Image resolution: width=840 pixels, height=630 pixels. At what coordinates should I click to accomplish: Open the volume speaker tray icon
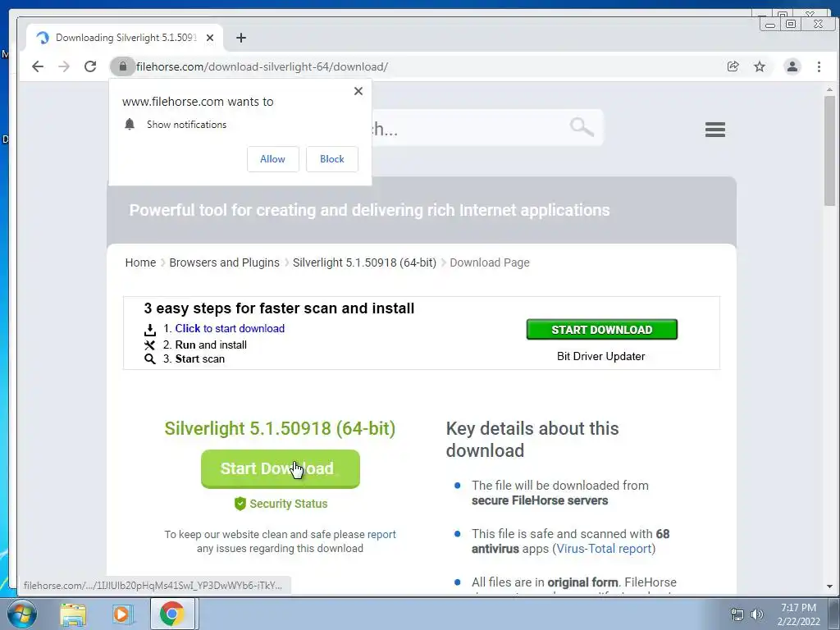click(x=757, y=614)
